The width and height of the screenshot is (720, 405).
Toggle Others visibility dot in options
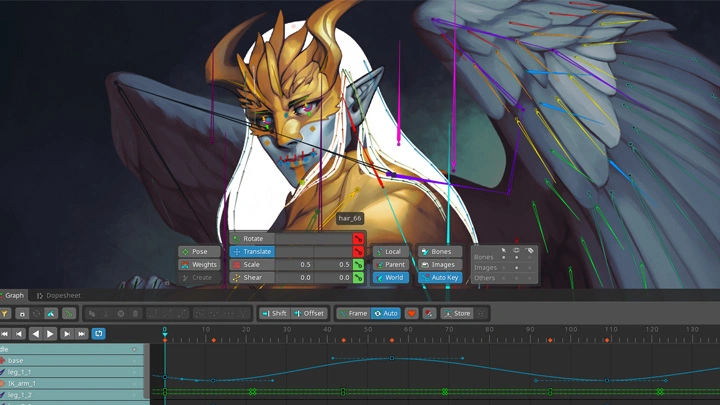[x=517, y=278]
